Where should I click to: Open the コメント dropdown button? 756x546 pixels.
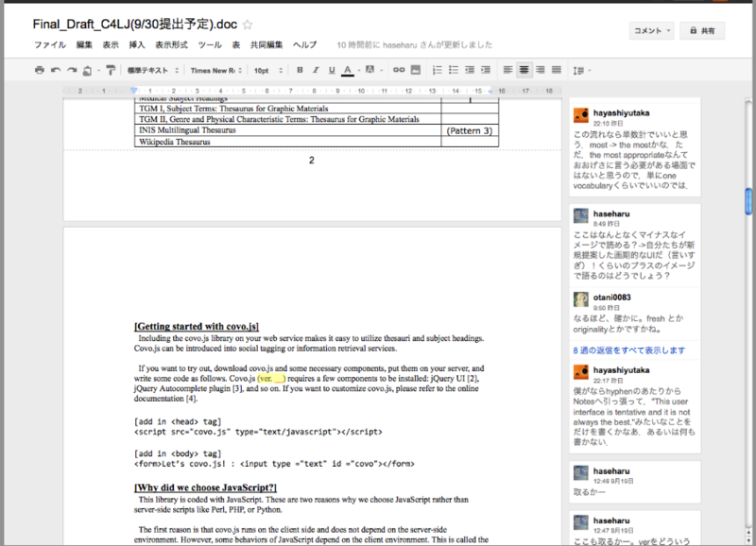(x=651, y=31)
